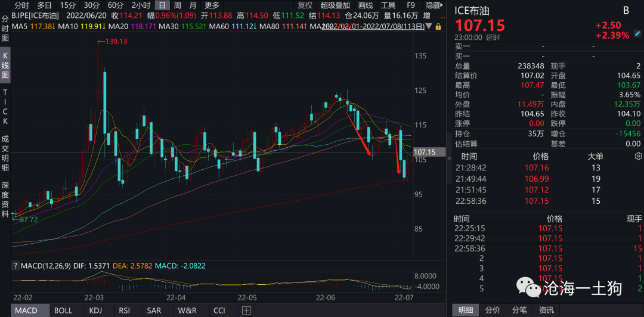Toggle the 隐藏 hide button

434,5
